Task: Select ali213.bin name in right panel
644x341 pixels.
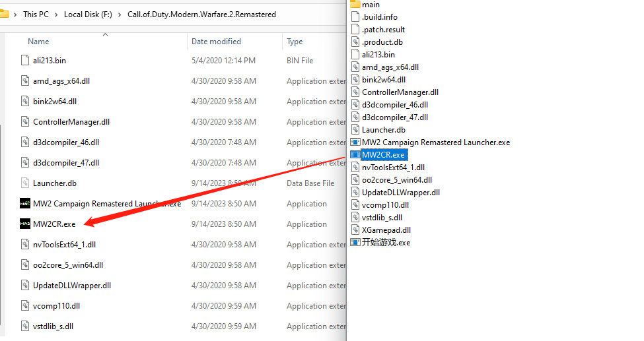Action: pyautogui.click(x=378, y=55)
